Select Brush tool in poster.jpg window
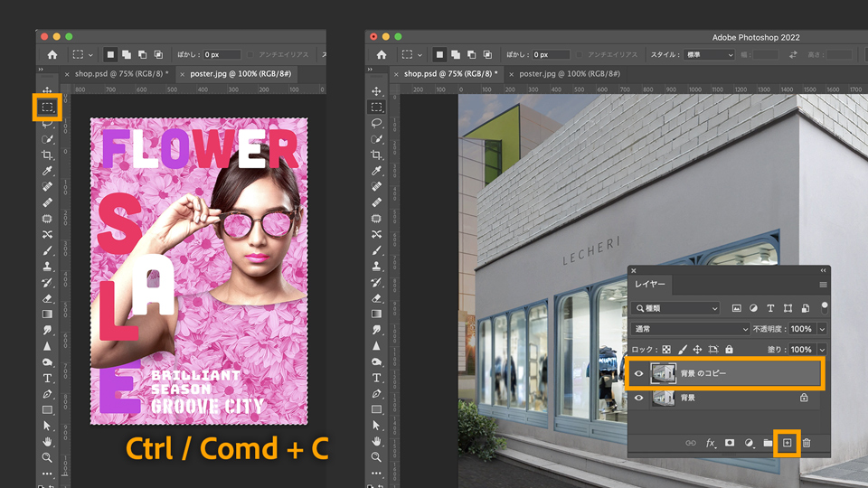The image size is (868, 488). tap(47, 250)
